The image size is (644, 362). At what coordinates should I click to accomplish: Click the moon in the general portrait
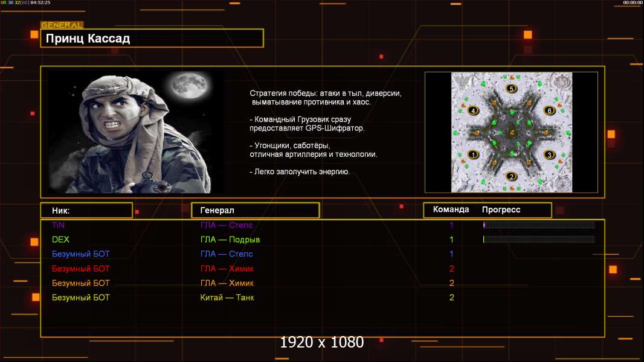coord(189,86)
